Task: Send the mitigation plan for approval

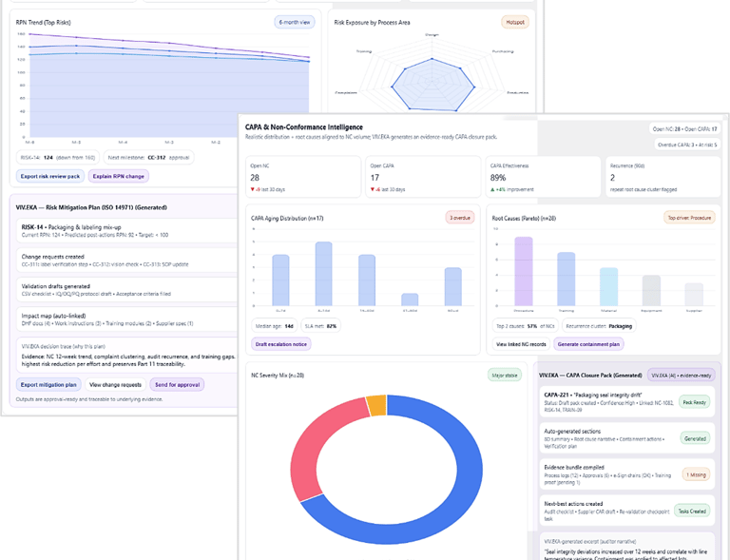Action: [x=177, y=384]
